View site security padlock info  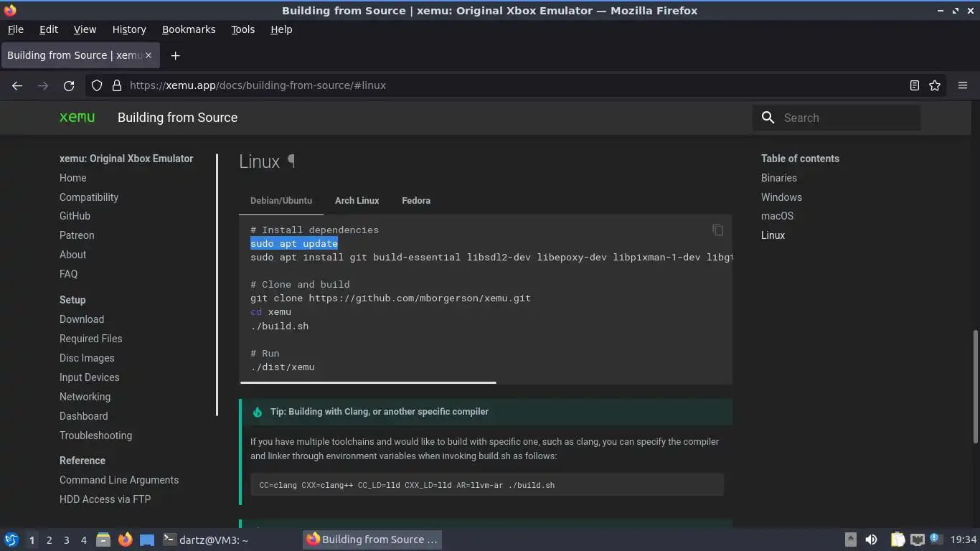tap(116, 85)
